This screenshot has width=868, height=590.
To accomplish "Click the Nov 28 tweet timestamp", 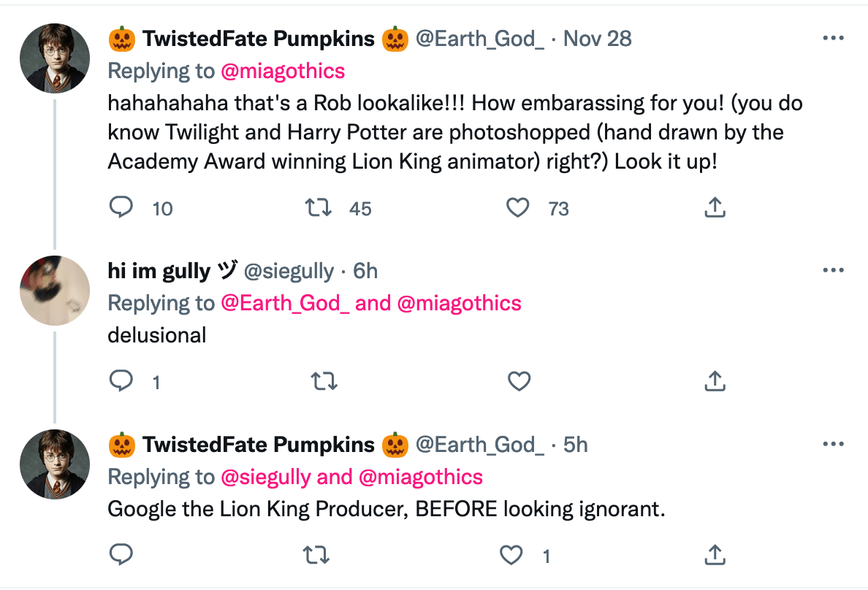I will 598,39.
